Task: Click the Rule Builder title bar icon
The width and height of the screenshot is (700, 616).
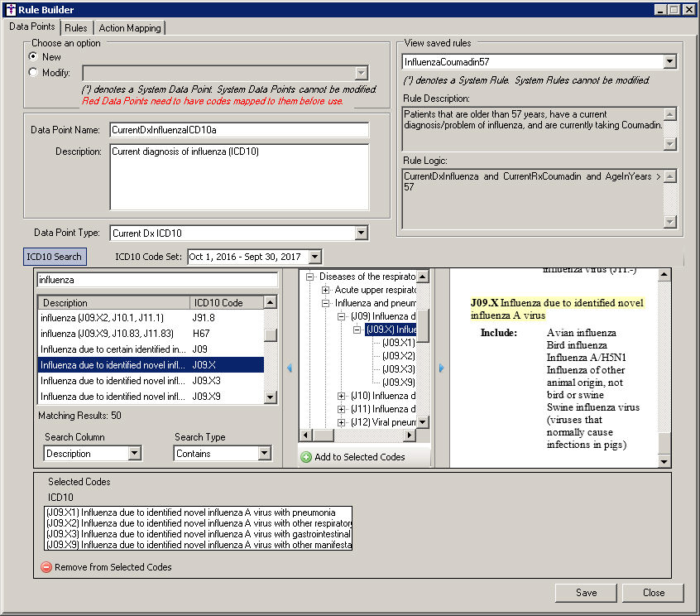Action: (x=10, y=10)
